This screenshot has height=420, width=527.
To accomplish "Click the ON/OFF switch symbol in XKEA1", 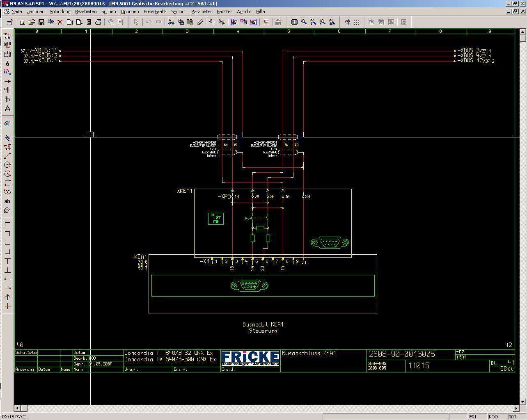I will [x=216, y=219].
